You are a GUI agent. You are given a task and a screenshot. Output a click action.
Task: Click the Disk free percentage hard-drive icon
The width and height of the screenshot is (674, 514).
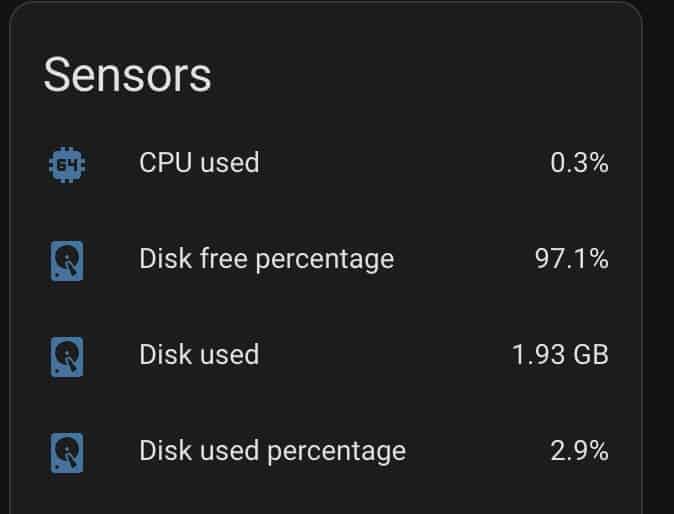tap(67, 261)
